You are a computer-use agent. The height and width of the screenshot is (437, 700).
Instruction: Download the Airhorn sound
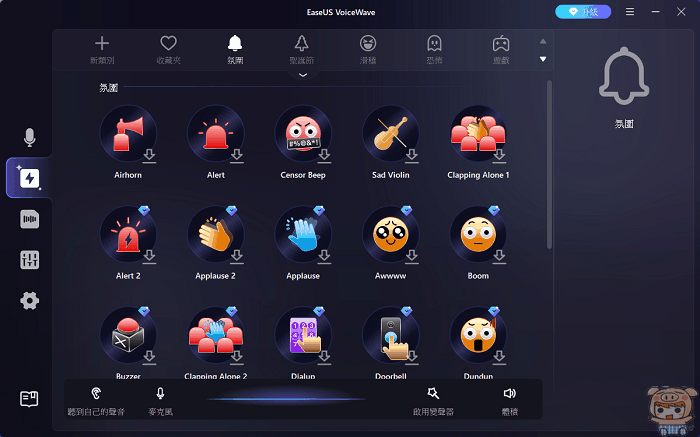pos(150,156)
